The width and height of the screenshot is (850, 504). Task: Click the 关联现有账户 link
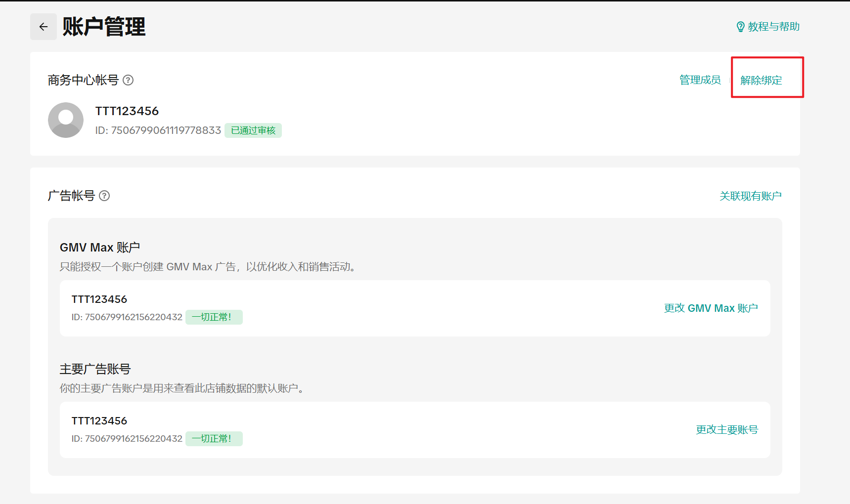pyautogui.click(x=750, y=196)
